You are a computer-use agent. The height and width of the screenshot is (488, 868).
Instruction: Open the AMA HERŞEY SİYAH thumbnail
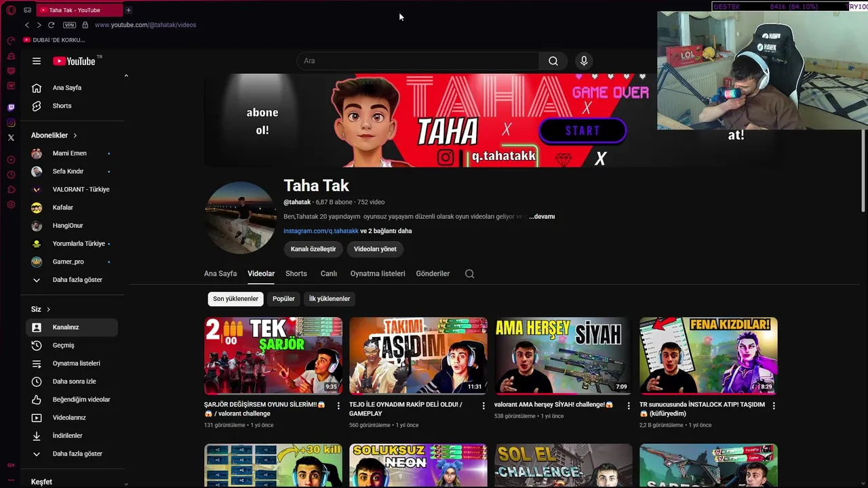click(564, 356)
